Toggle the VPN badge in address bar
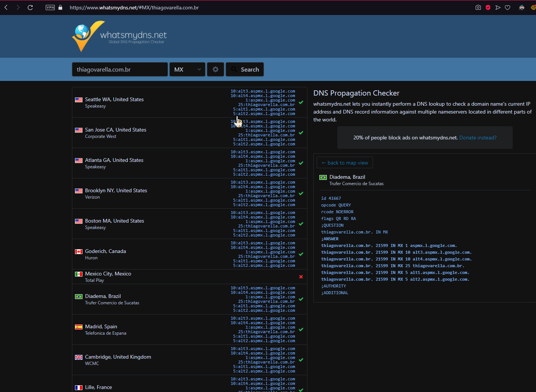 click(50, 7)
